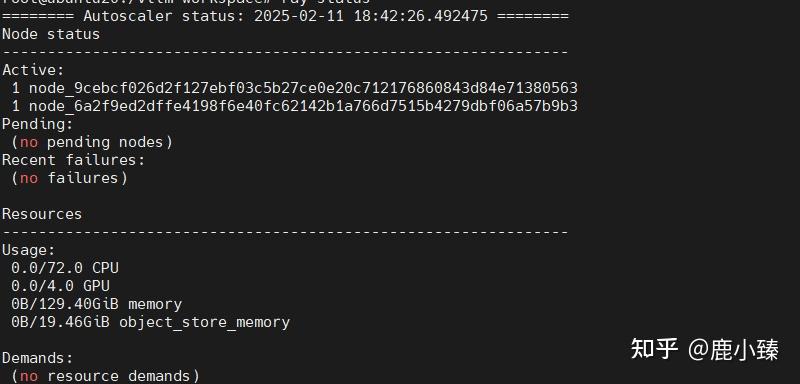
Task: Click the 知乎 watermark logo text
Action: coord(655,349)
